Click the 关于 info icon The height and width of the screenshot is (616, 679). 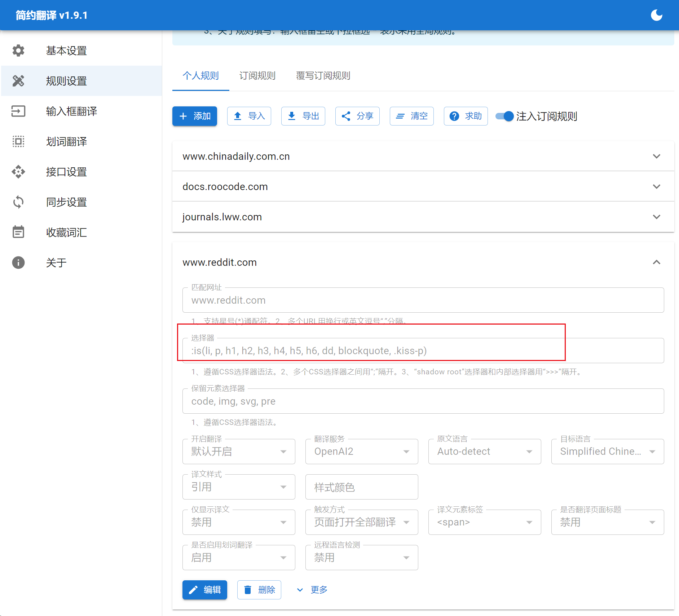click(18, 263)
